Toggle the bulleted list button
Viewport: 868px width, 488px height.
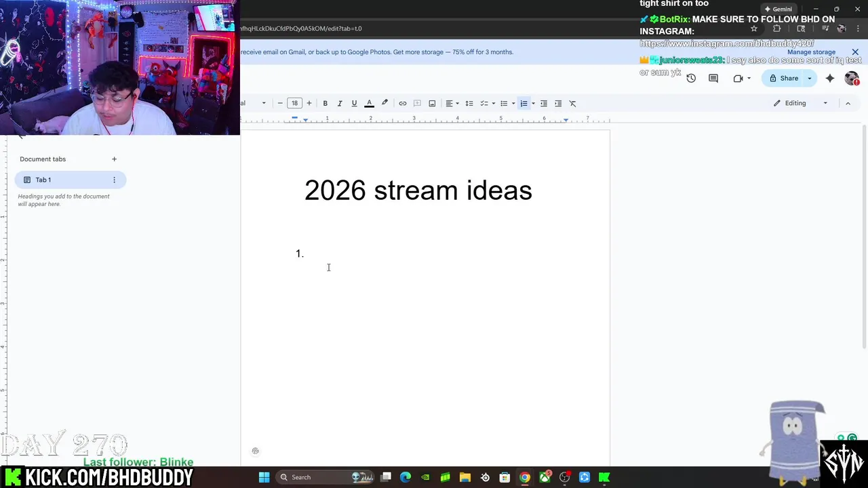click(503, 103)
